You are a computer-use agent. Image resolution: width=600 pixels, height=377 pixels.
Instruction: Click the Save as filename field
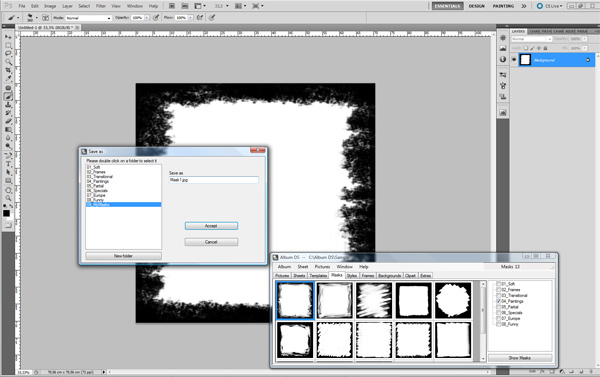coord(214,180)
